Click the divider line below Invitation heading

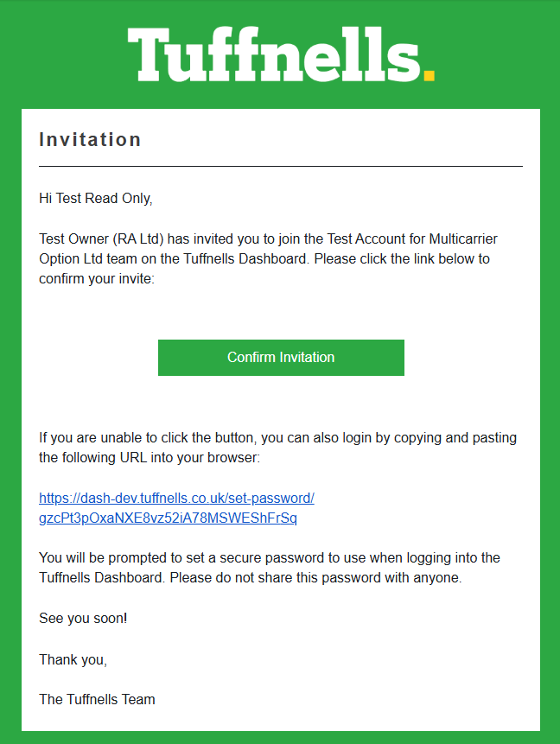(280, 166)
